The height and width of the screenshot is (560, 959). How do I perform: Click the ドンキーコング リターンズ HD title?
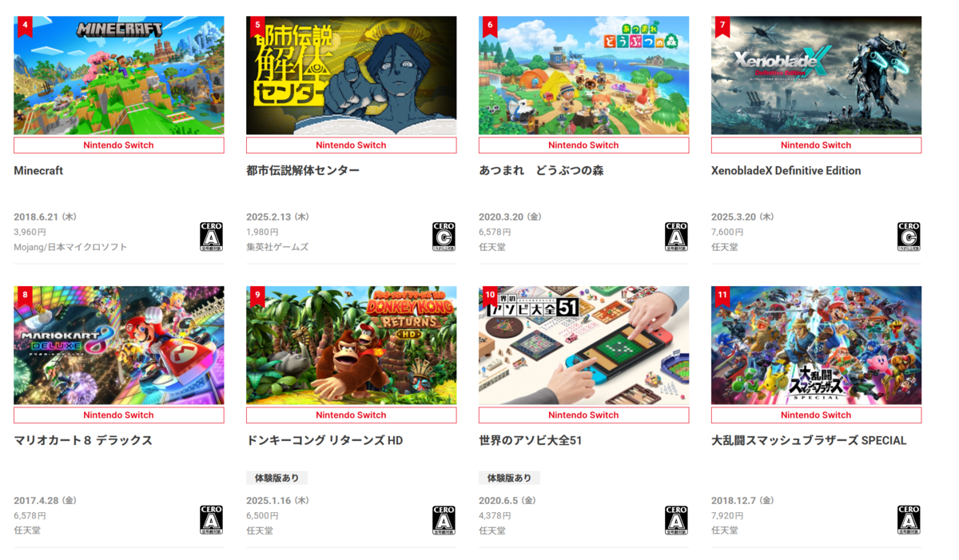point(324,440)
